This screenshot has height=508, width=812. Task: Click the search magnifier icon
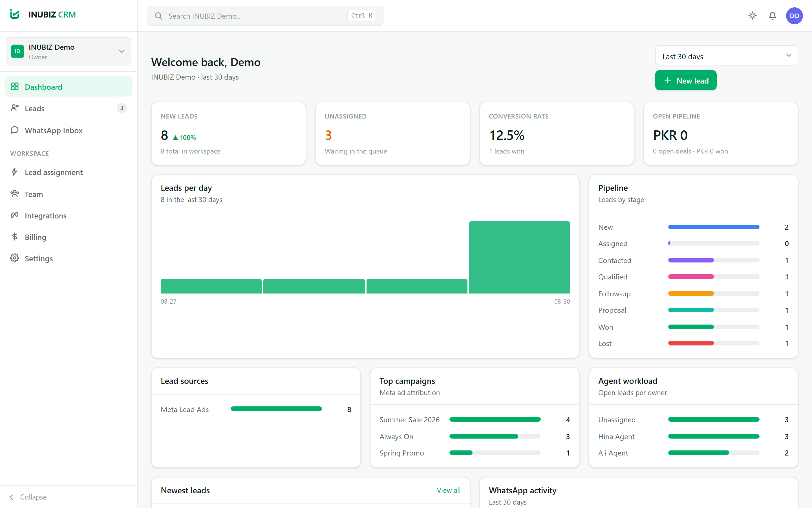pos(158,16)
